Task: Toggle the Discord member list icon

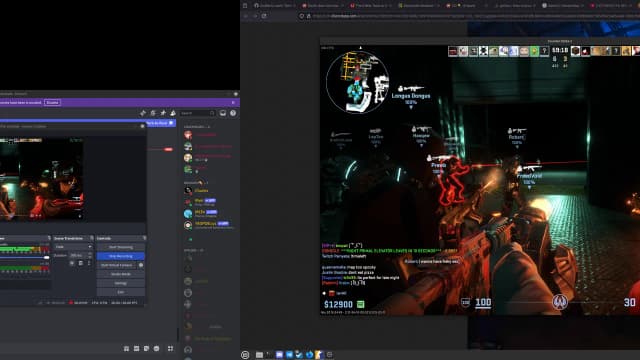Action: 173,113
